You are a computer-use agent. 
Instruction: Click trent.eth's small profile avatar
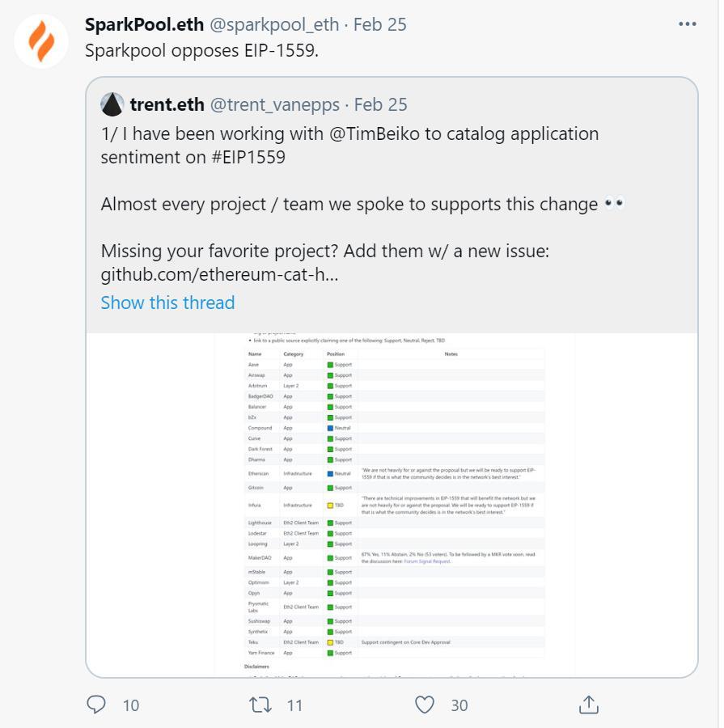pos(112,104)
